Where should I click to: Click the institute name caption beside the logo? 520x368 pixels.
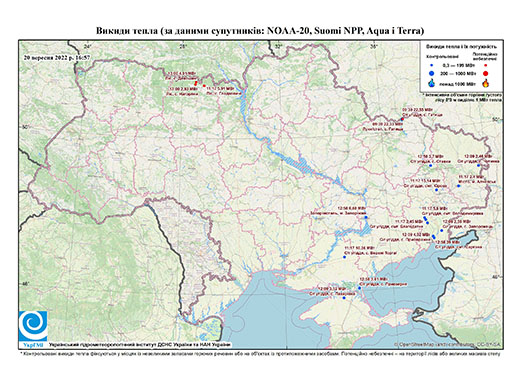click(x=140, y=345)
